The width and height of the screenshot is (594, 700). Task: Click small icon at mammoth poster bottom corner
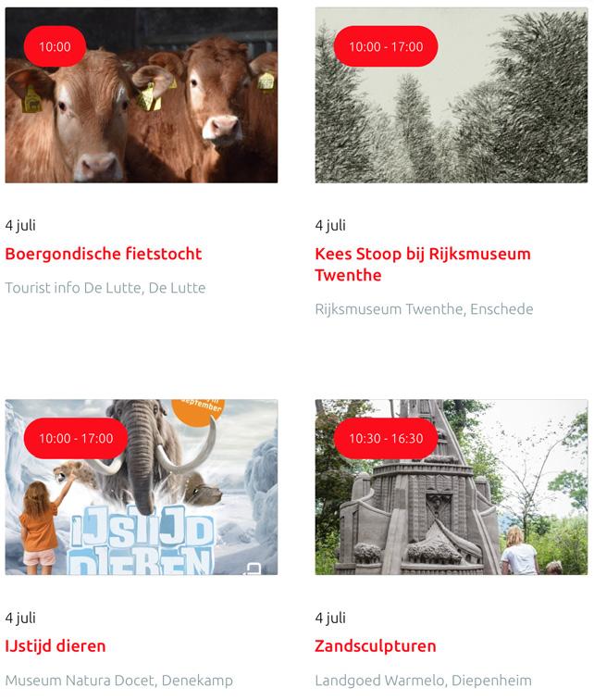[253, 569]
